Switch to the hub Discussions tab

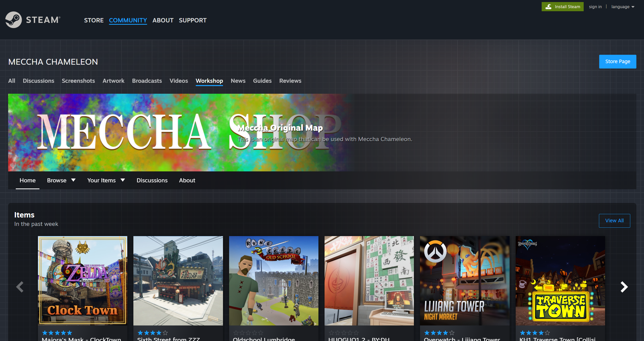[38, 81]
